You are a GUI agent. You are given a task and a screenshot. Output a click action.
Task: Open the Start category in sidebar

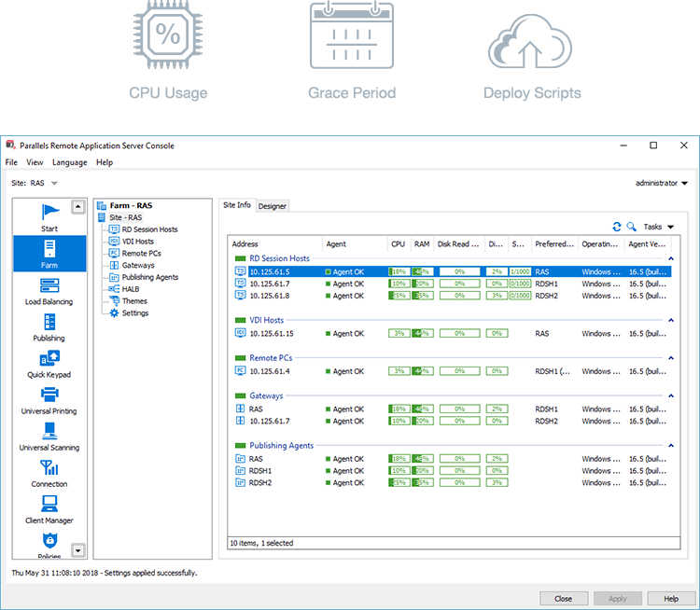[49, 217]
